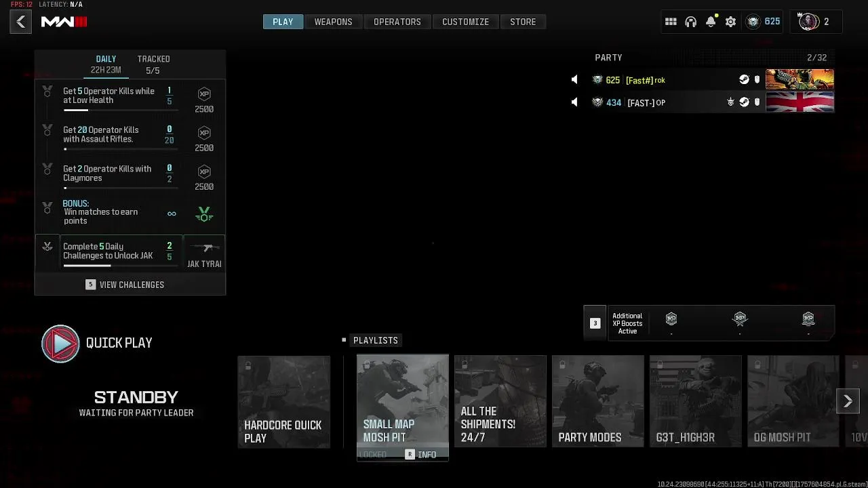Select the TRACKED challenges tab

[153, 64]
